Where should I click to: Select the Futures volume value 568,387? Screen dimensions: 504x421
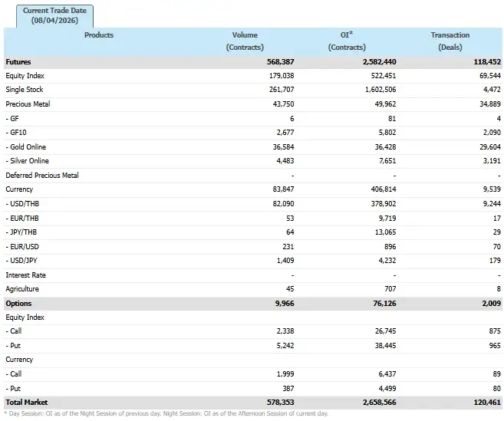[278, 61]
